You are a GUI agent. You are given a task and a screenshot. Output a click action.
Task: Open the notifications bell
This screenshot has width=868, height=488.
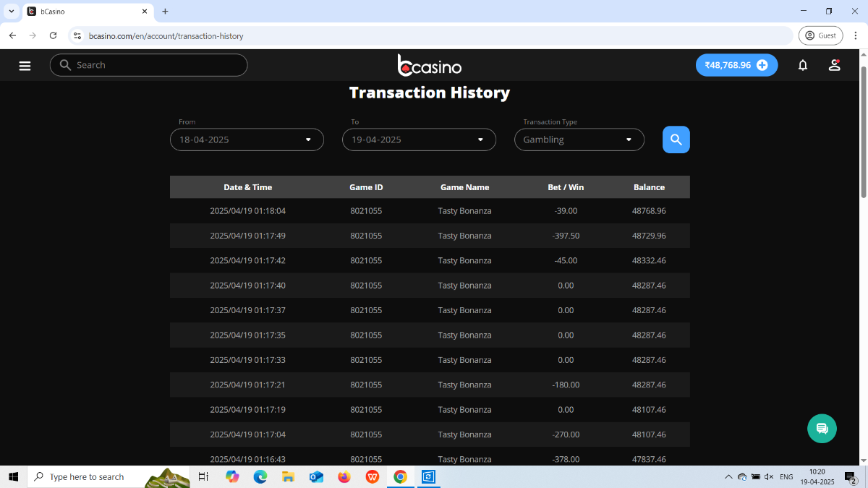pyautogui.click(x=802, y=65)
